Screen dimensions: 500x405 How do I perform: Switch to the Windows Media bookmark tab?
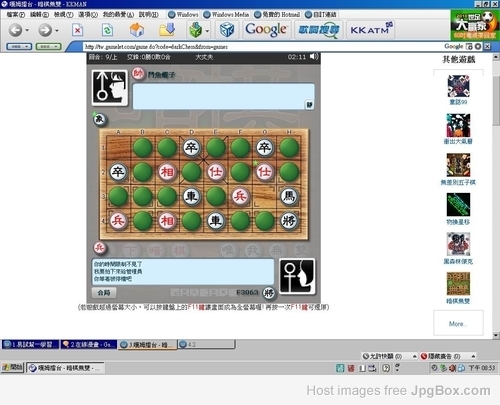tap(226, 14)
